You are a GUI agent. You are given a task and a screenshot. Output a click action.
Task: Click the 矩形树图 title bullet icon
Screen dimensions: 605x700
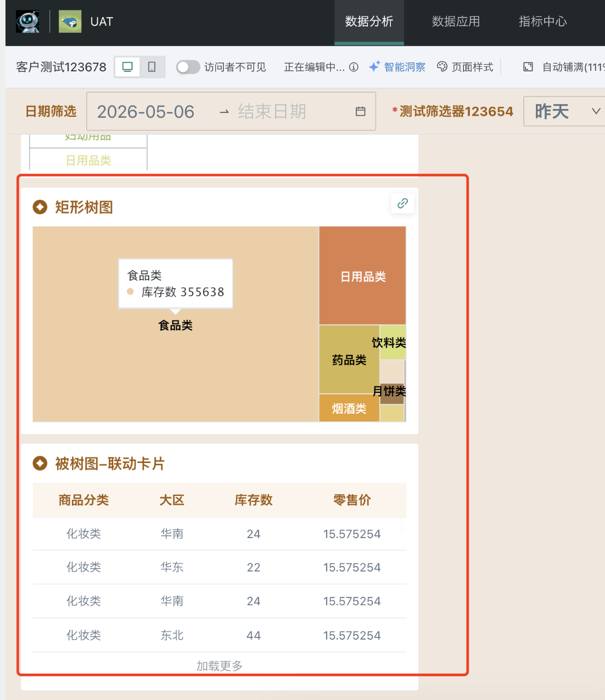[x=40, y=207]
